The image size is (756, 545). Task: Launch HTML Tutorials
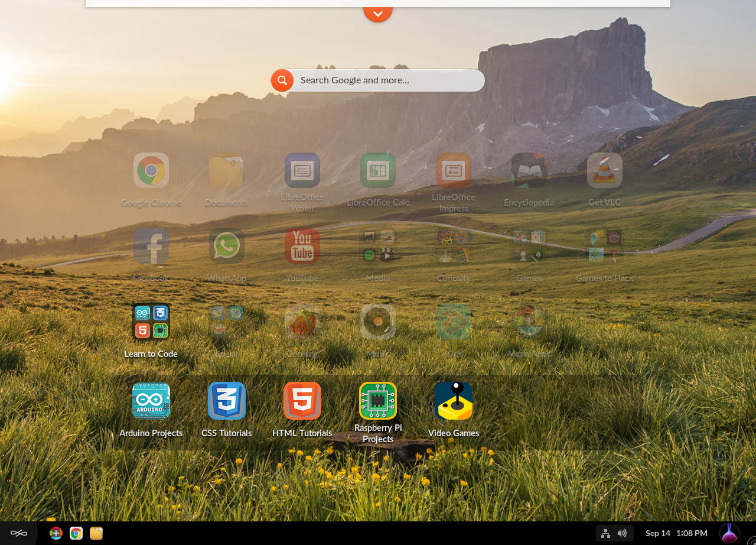tap(302, 401)
